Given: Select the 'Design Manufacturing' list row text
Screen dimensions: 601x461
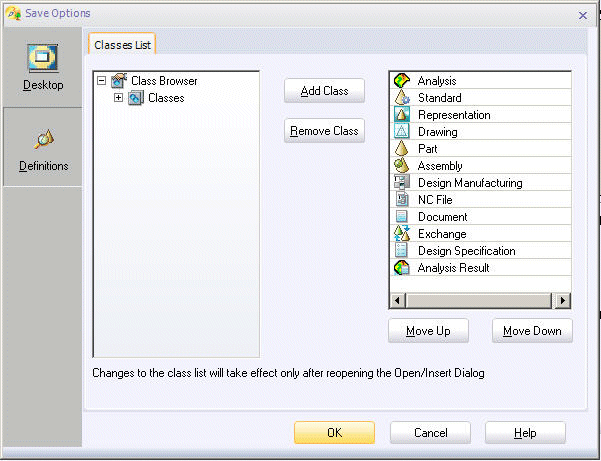Looking at the screenshot, I should coord(470,182).
